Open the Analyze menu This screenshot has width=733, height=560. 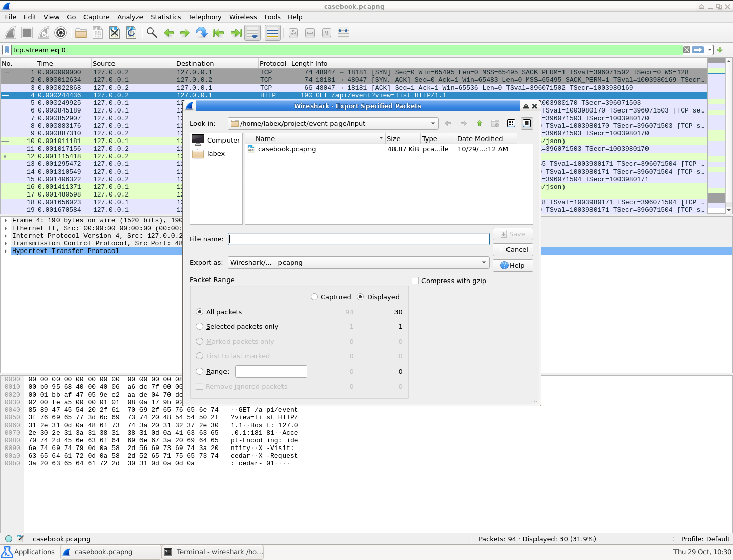pyautogui.click(x=130, y=17)
